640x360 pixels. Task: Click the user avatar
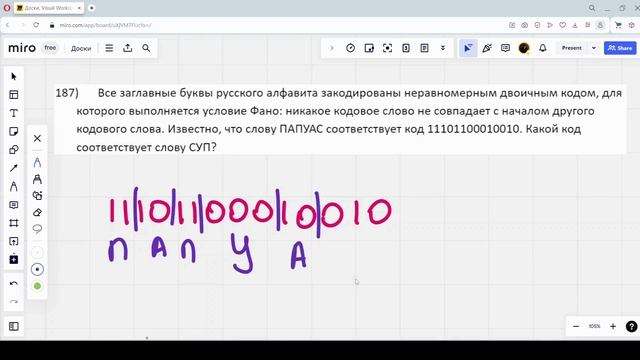pyautogui.click(x=524, y=48)
